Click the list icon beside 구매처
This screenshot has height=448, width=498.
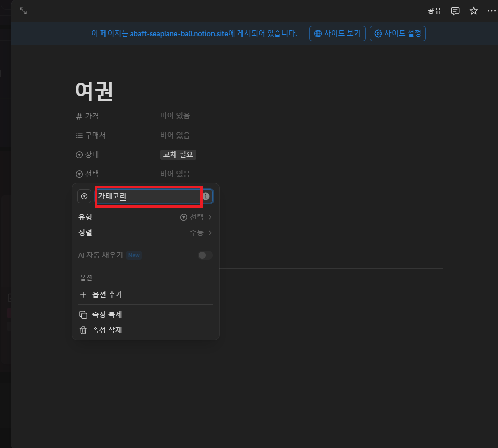point(79,135)
